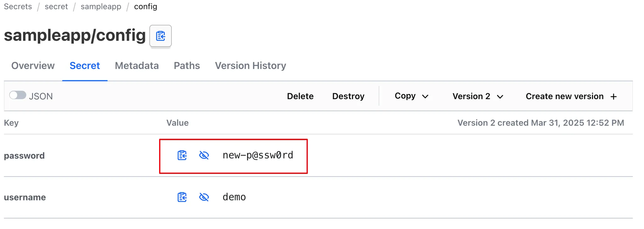Select the new-p@ssw0rd value text
644x229 pixels.
[258, 155]
